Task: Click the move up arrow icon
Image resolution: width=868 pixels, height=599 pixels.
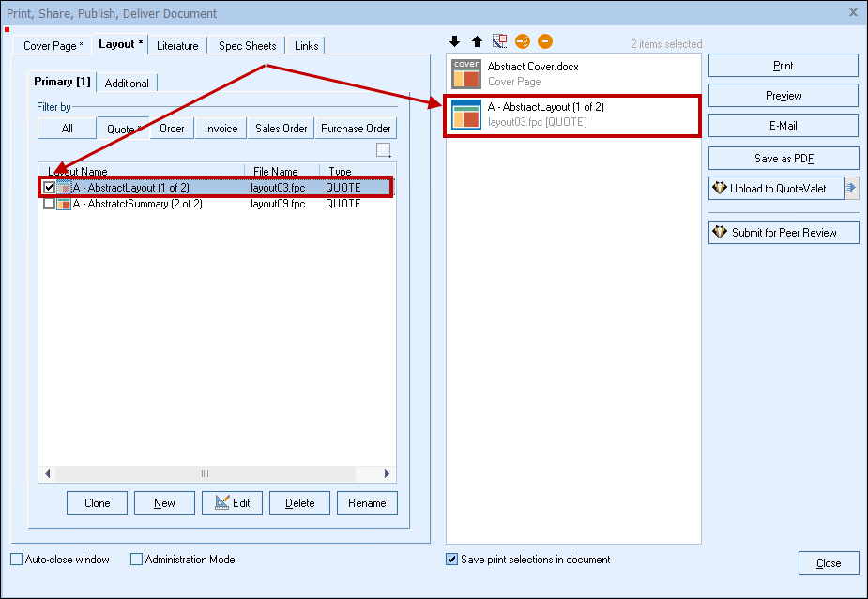Action: click(x=477, y=41)
